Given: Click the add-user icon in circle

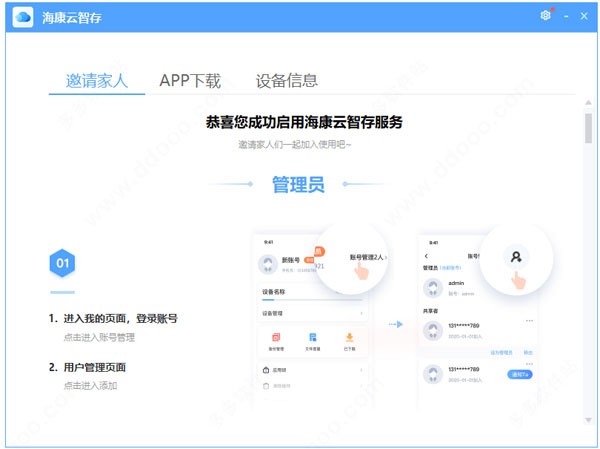Looking at the screenshot, I should coord(516,257).
